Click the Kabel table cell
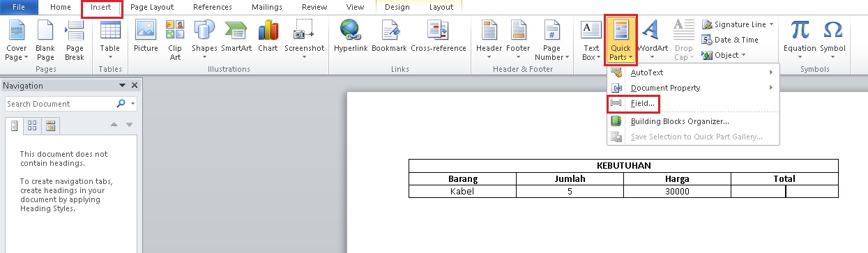The width and height of the screenshot is (868, 253). tap(462, 191)
